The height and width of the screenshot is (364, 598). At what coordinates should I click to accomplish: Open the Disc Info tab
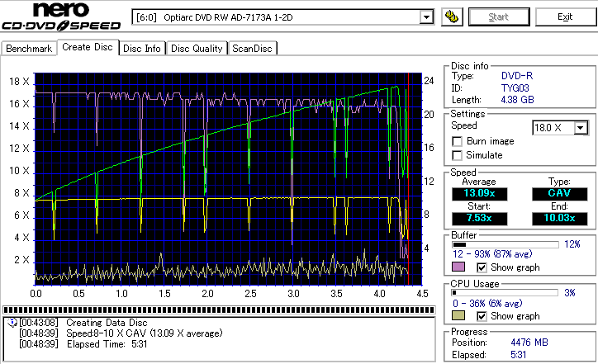pyautogui.click(x=142, y=49)
